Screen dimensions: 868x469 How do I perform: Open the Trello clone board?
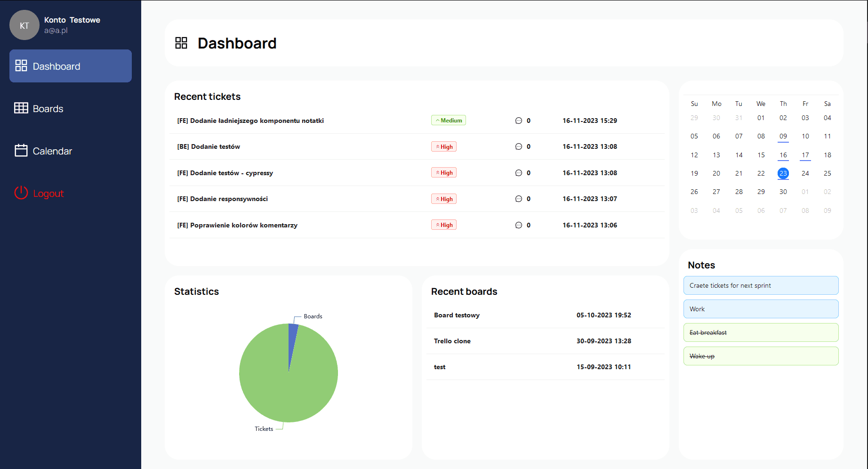pos(452,341)
